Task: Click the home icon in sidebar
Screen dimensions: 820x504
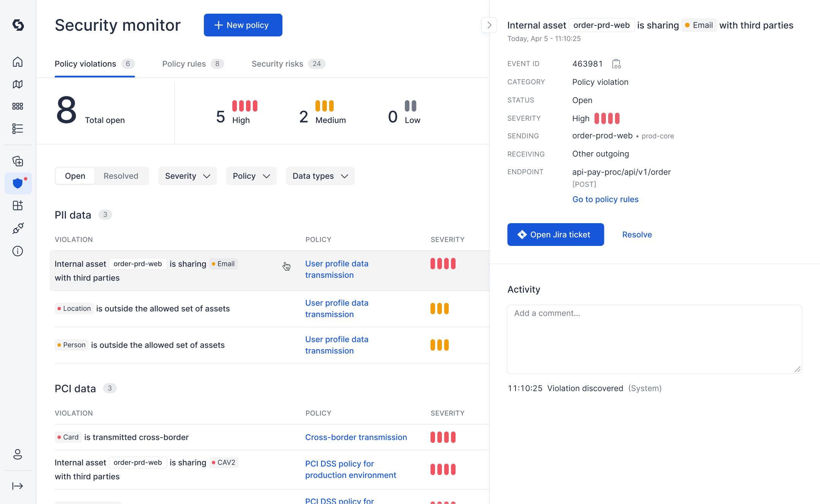Action: coord(18,62)
